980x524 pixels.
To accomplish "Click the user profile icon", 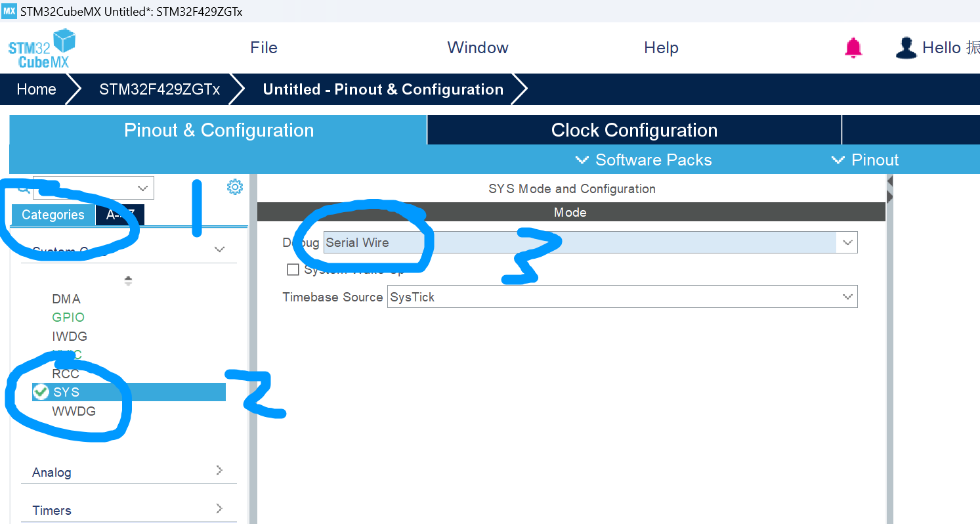I will pyautogui.click(x=906, y=47).
